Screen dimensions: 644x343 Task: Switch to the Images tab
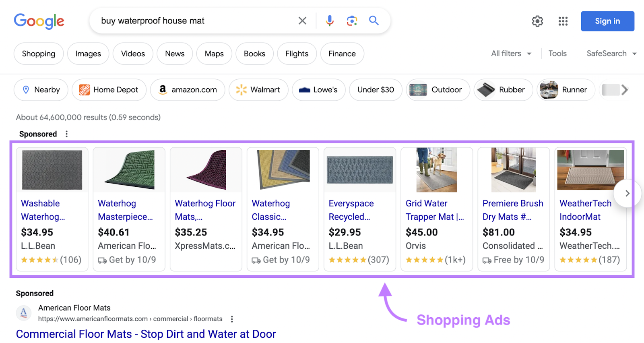tap(88, 54)
